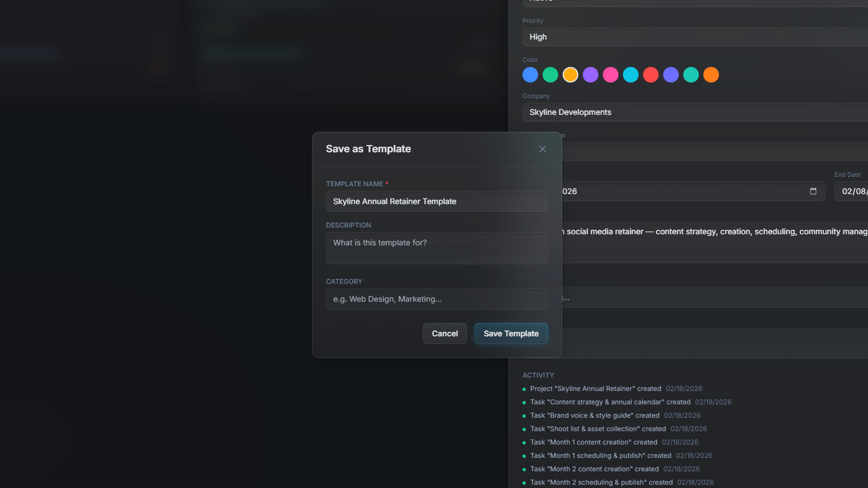Image resolution: width=868 pixels, height=488 pixels.
Task: Select the green color swatch
Action: (550, 75)
